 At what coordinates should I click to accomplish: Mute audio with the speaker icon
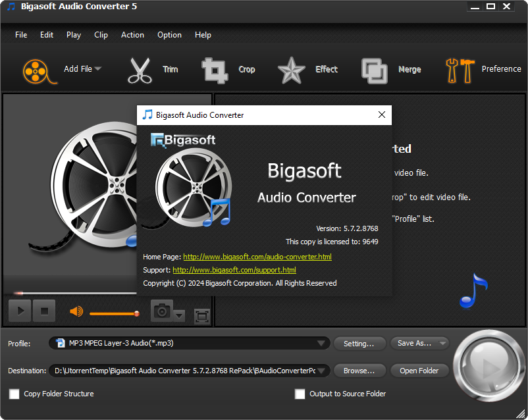pyautogui.click(x=76, y=311)
